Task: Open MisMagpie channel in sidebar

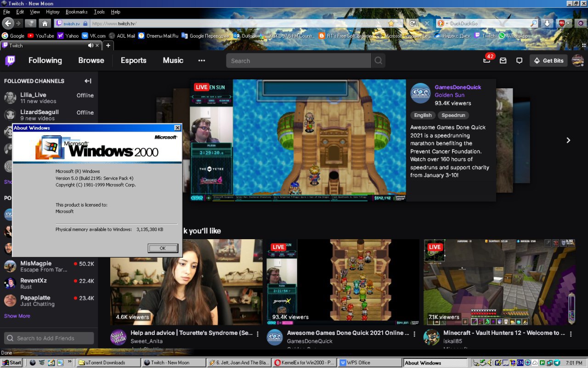Action: (49, 266)
